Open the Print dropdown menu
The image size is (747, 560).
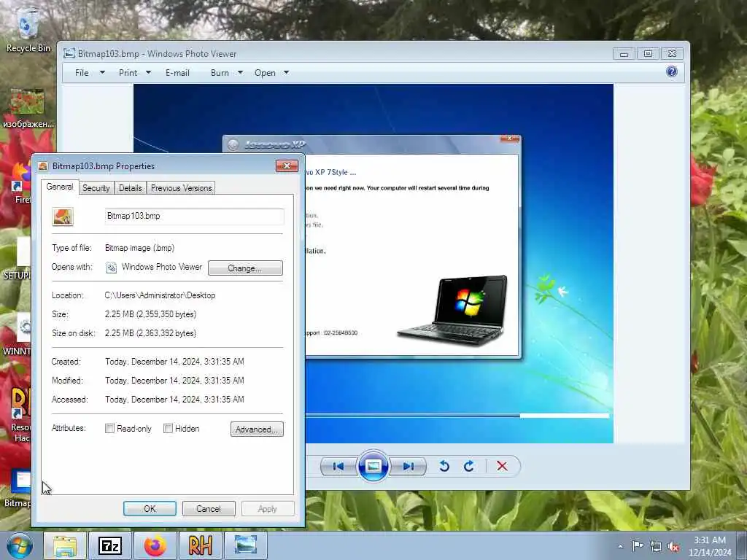[135, 73]
